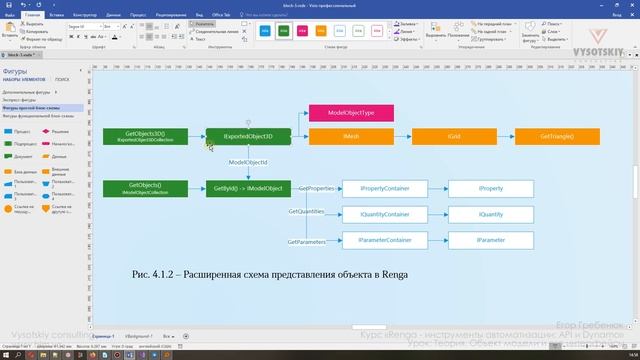Pick the Decision diamond shape in stencil

point(56,131)
